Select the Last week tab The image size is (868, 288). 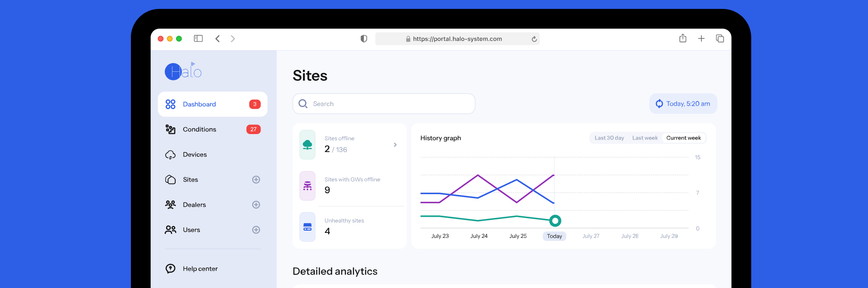(645, 138)
